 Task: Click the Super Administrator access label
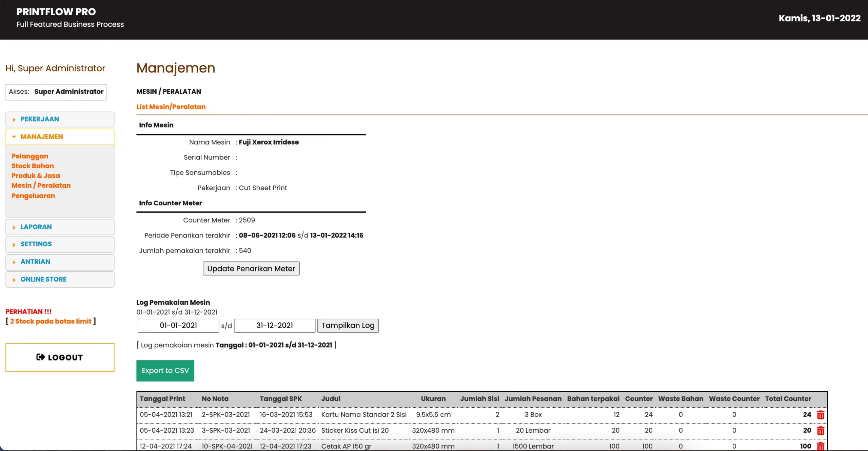(69, 92)
